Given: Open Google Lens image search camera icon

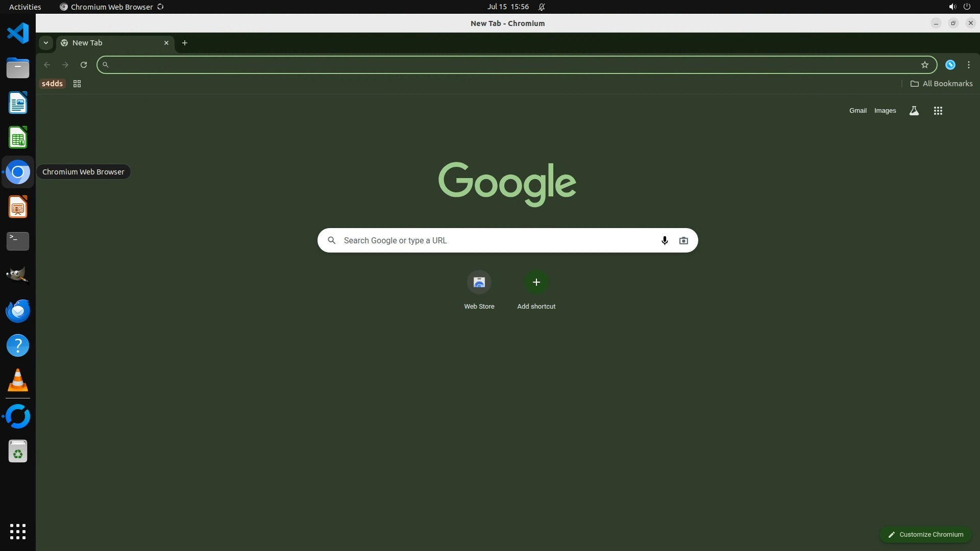Looking at the screenshot, I should (x=683, y=240).
